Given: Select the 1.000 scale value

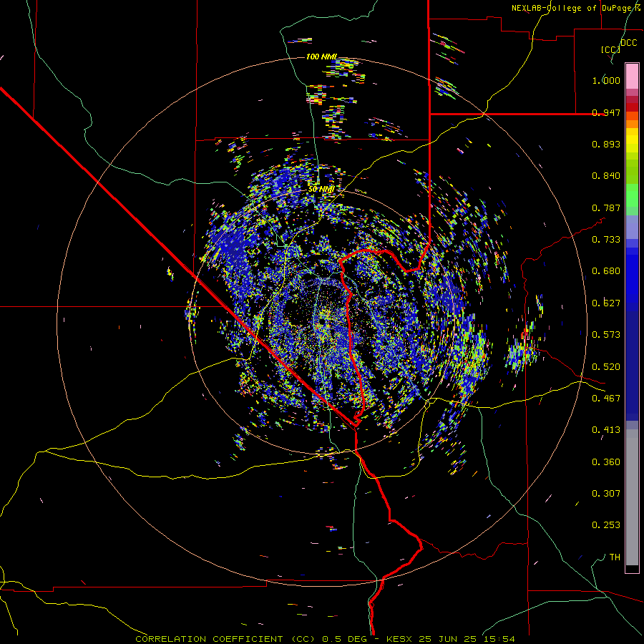Looking at the screenshot, I should [x=606, y=80].
